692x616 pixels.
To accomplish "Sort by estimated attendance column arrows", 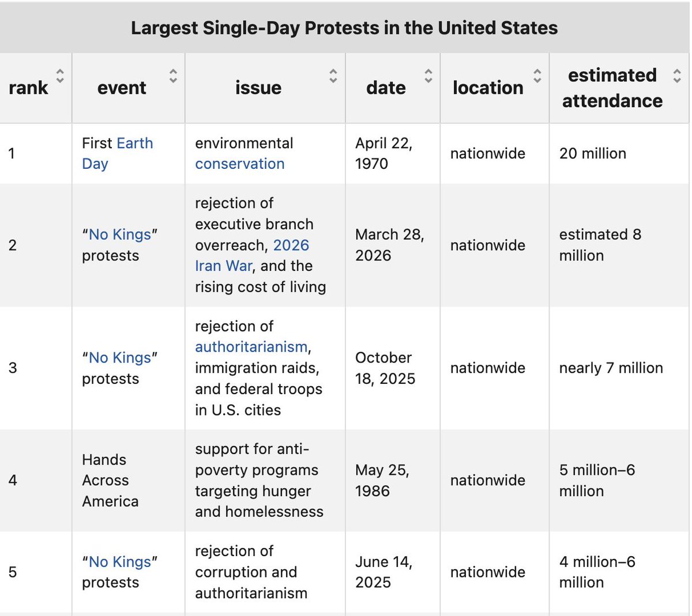I will (677, 75).
